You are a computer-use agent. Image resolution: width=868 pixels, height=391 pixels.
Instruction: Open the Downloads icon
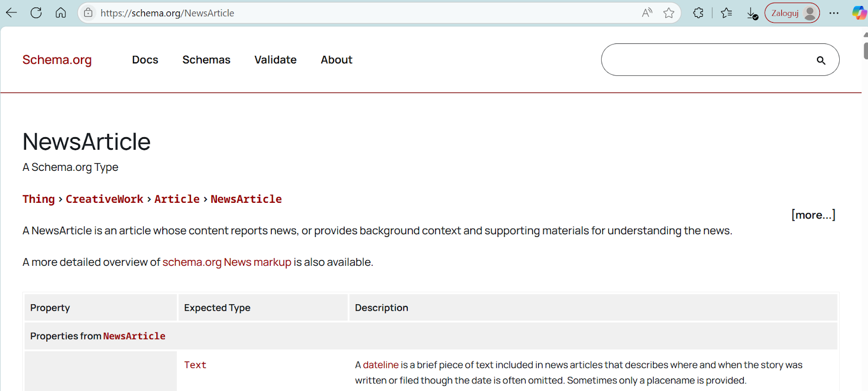[x=752, y=13]
